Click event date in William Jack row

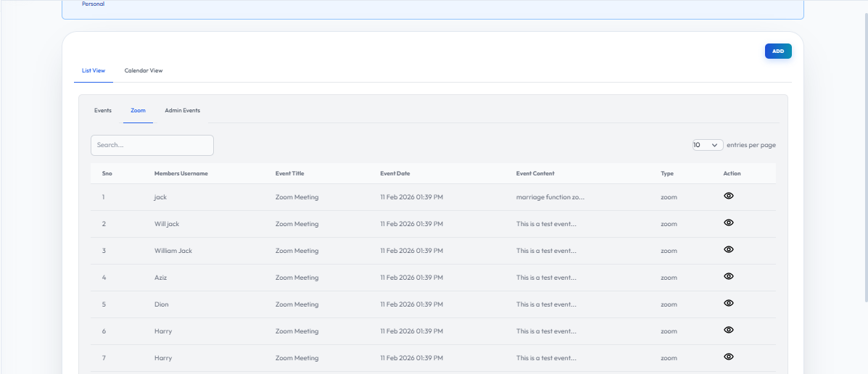[411, 251]
